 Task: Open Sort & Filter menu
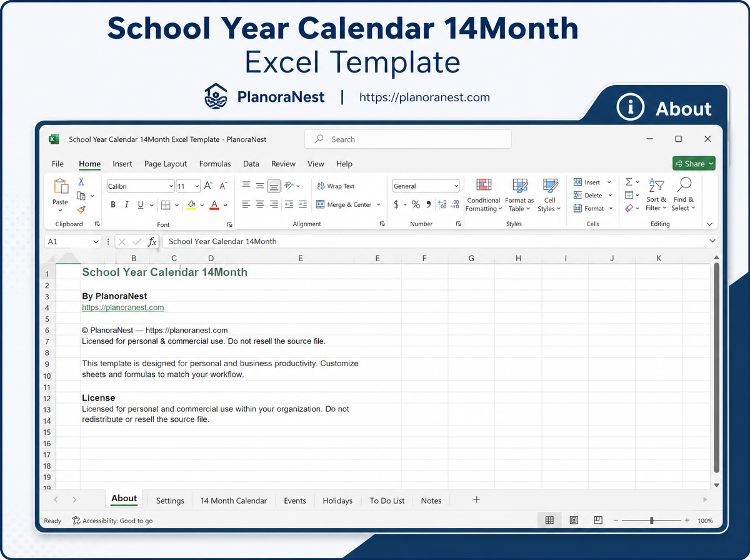[656, 195]
